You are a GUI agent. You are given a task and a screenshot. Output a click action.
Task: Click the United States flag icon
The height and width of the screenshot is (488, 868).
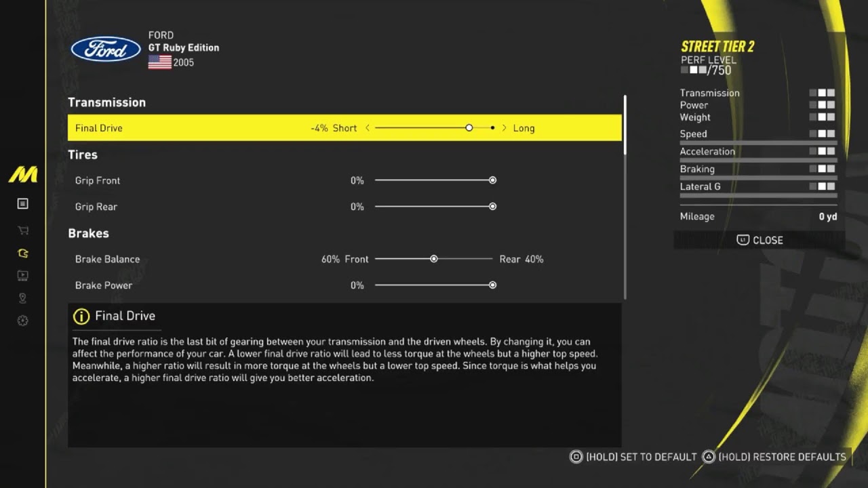point(159,62)
